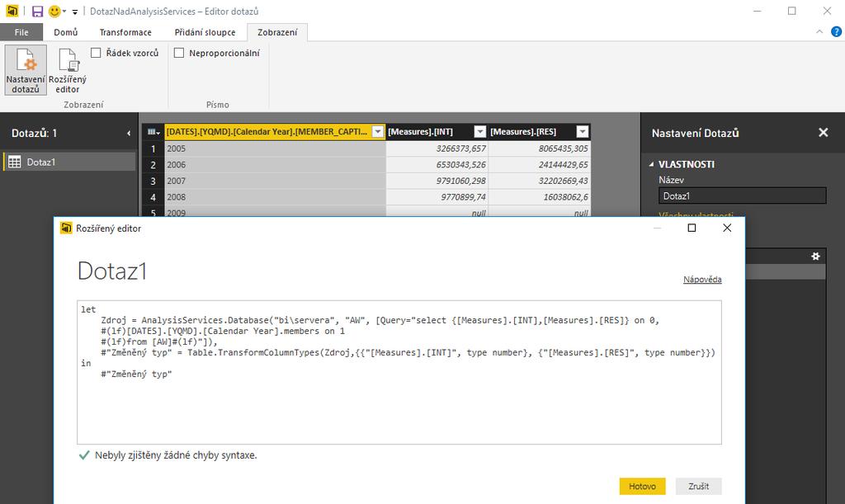Select Dotaz1 in the queries list
This screenshot has width=845, height=504.
(69, 162)
